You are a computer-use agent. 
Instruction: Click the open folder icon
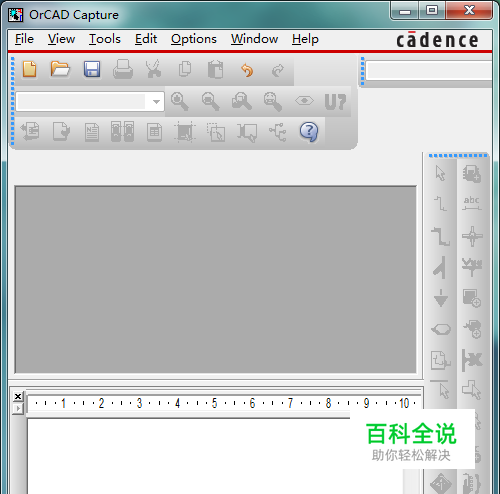60,69
